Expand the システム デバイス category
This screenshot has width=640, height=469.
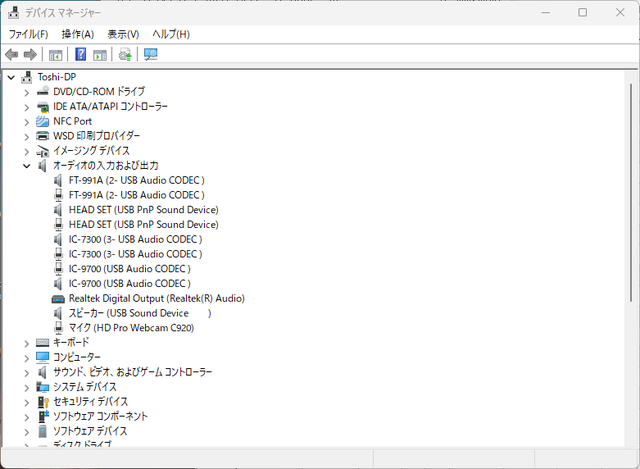click(27, 388)
